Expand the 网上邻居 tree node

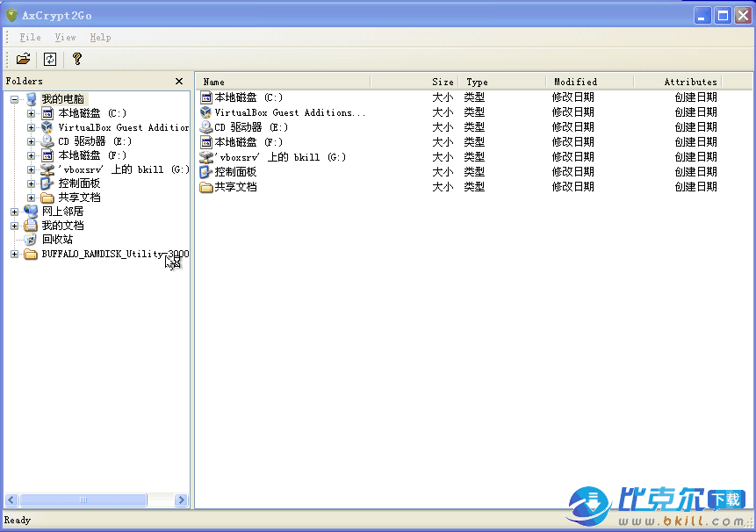(15, 212)
